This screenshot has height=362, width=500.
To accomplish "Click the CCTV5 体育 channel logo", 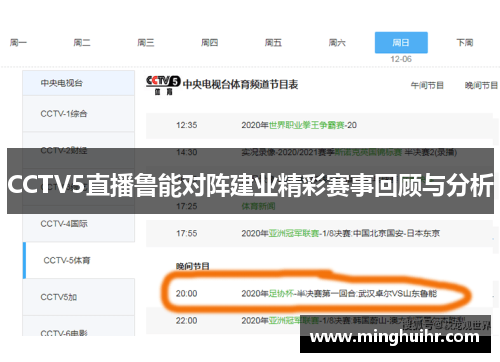I will click(x=163, y=85).
